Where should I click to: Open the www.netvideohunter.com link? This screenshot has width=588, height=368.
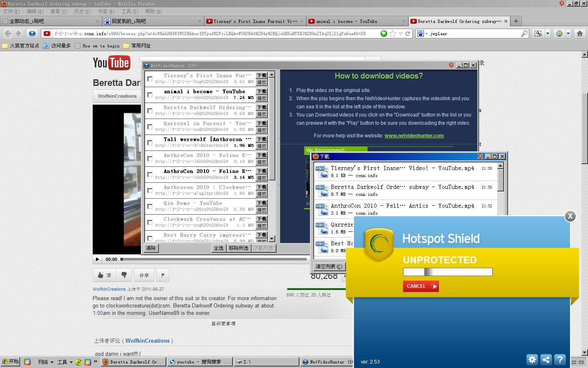tap(414, 136)
